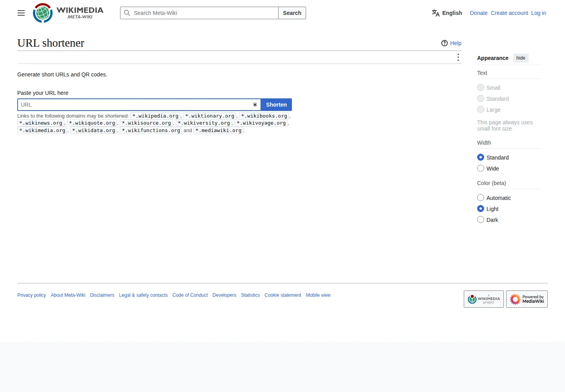Hide the Appearance panel
Screen dimensions: 565x392
click(521, 58)
